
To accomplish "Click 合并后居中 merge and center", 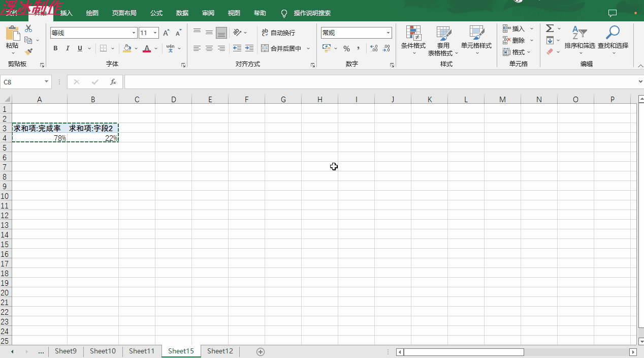I will pos(281,48).
